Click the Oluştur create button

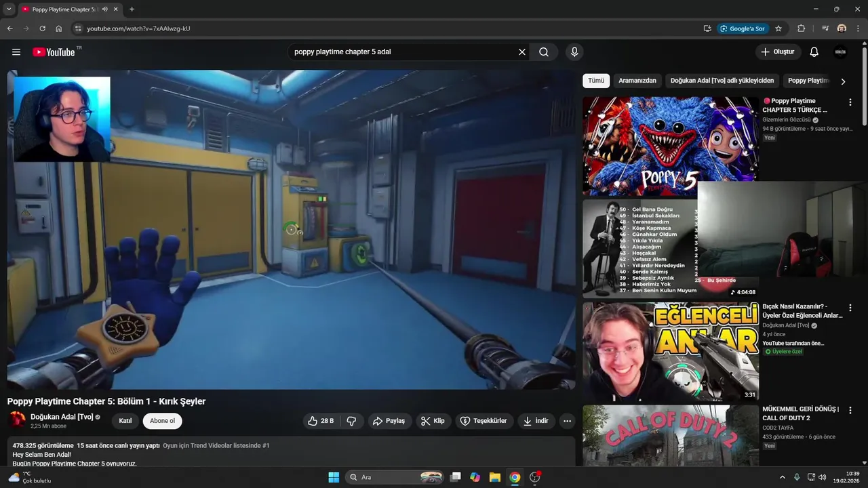pyautogui.click(x=778, y=52)
